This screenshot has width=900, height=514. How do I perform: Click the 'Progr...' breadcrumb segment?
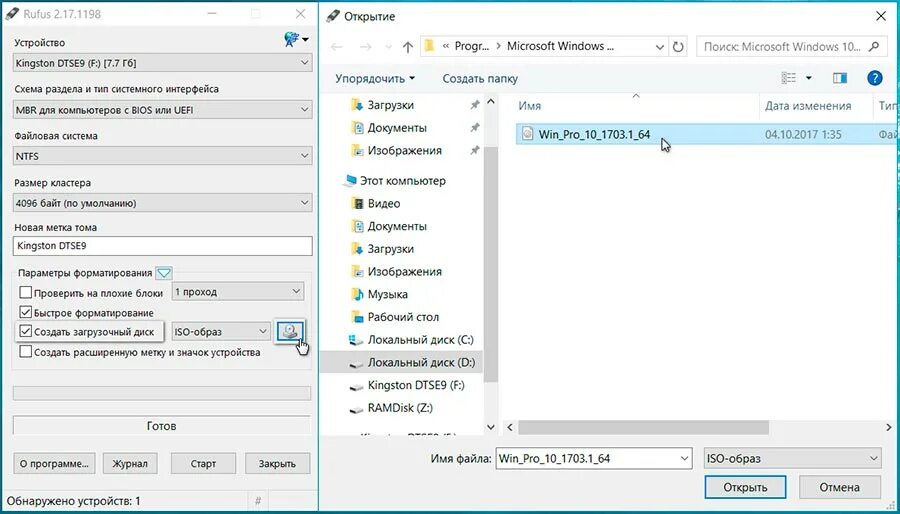pos(472,46)
